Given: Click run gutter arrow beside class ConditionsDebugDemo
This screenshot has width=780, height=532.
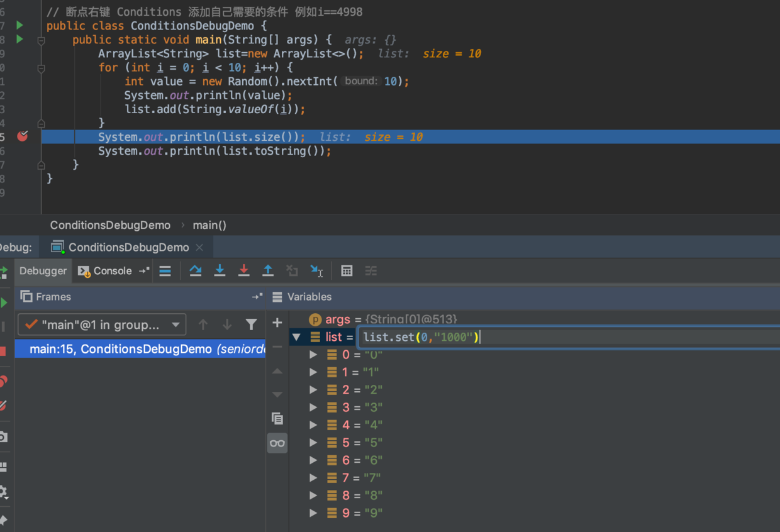Looking at the screenshot, I should [x=19, y=25].
